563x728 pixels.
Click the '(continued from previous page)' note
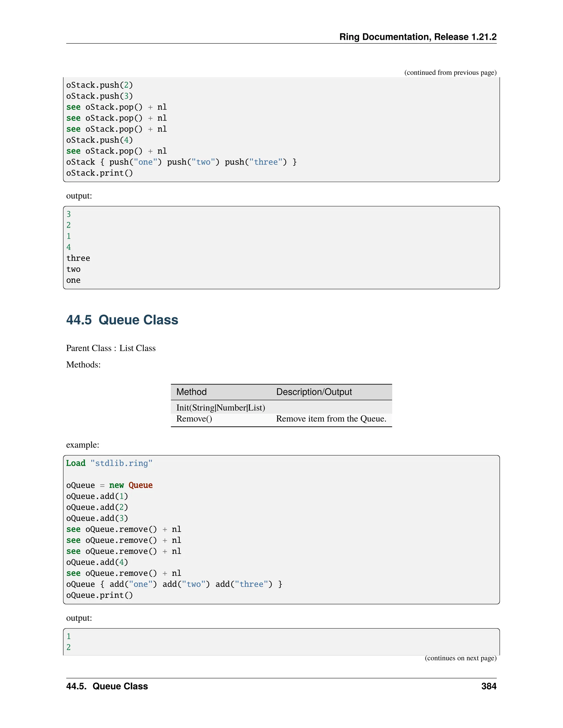450,73
